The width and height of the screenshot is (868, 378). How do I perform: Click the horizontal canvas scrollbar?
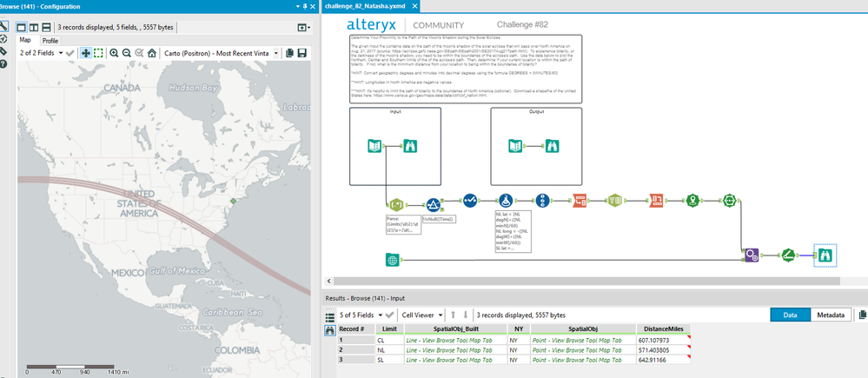tap(586, 282)
